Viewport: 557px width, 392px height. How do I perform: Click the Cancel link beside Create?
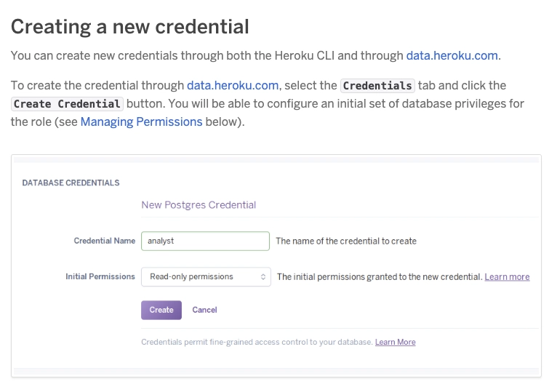(x=204, y=310)
